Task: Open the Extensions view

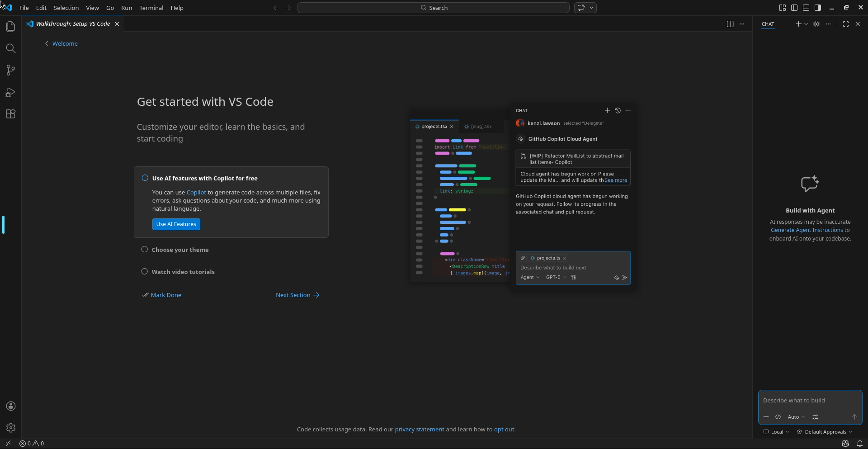Action: 10,114
